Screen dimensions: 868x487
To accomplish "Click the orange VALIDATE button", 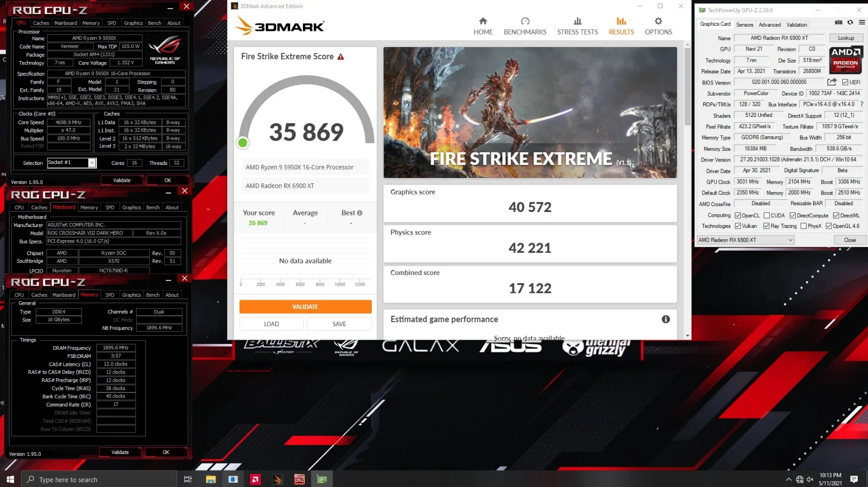I will point(305,307).
